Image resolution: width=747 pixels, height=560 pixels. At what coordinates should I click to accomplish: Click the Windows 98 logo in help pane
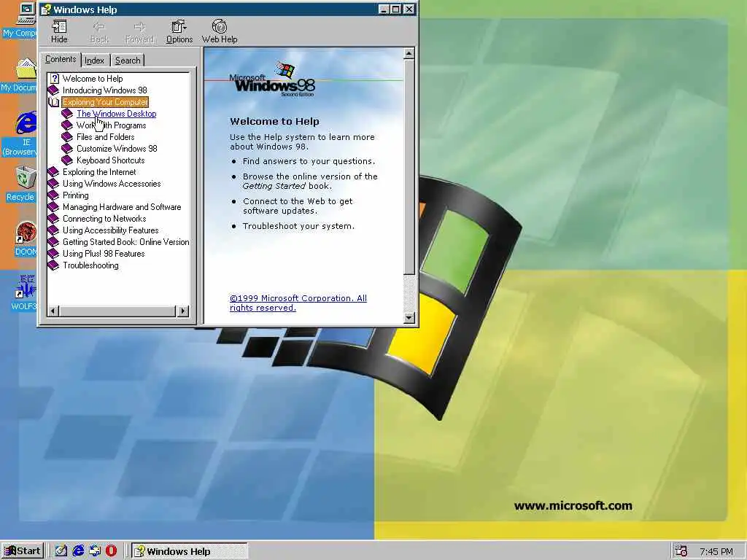click(272, 79)
